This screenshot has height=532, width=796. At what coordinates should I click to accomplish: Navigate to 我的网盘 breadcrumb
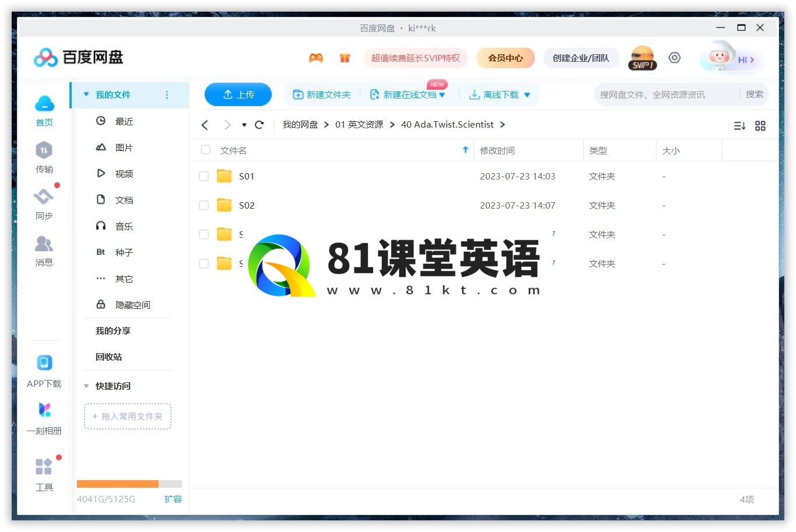point(300,125)
